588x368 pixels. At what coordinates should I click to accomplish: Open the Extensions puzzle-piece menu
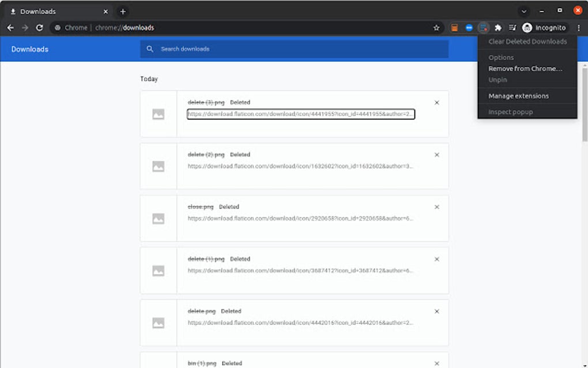point(498,28)
